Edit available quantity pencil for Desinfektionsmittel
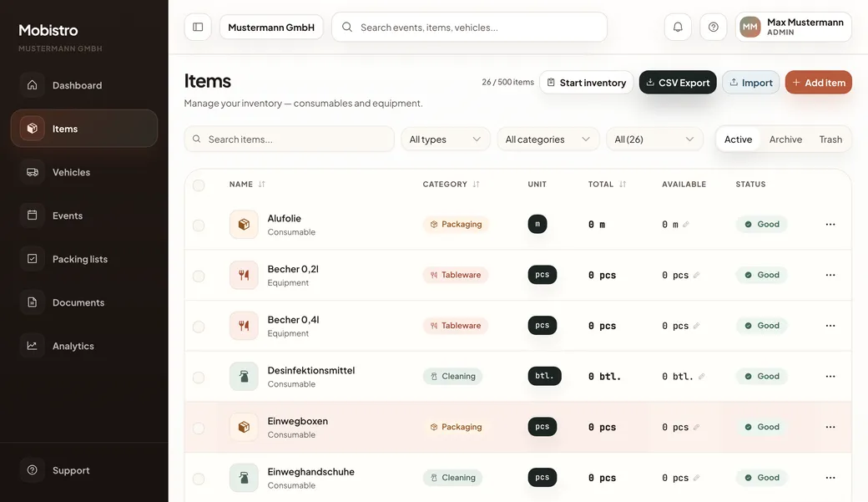The image size is (868, 502). coord(701,376)
